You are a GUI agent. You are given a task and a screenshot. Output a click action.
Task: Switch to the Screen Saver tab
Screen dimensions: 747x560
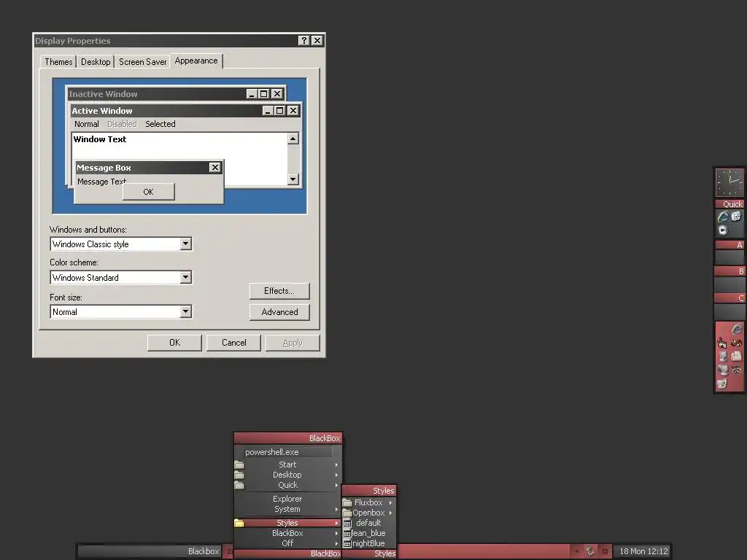coord(142,62)
